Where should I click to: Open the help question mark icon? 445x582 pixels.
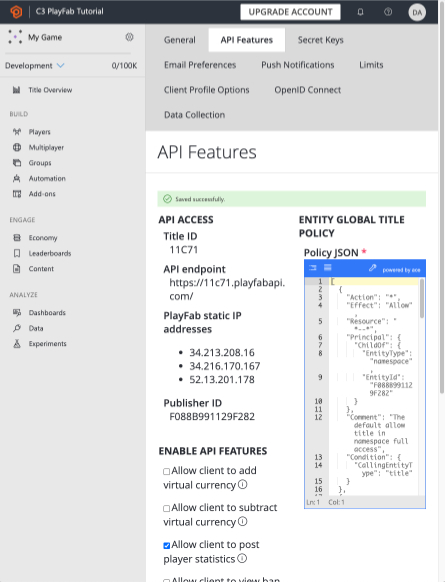click(x=388, y=12)
